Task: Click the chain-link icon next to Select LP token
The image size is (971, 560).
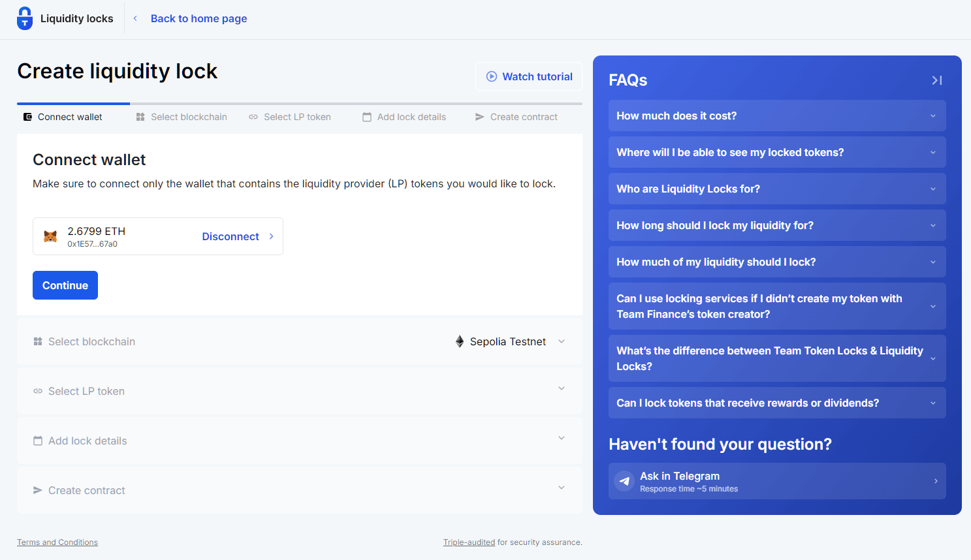Action: click(37, 391)
